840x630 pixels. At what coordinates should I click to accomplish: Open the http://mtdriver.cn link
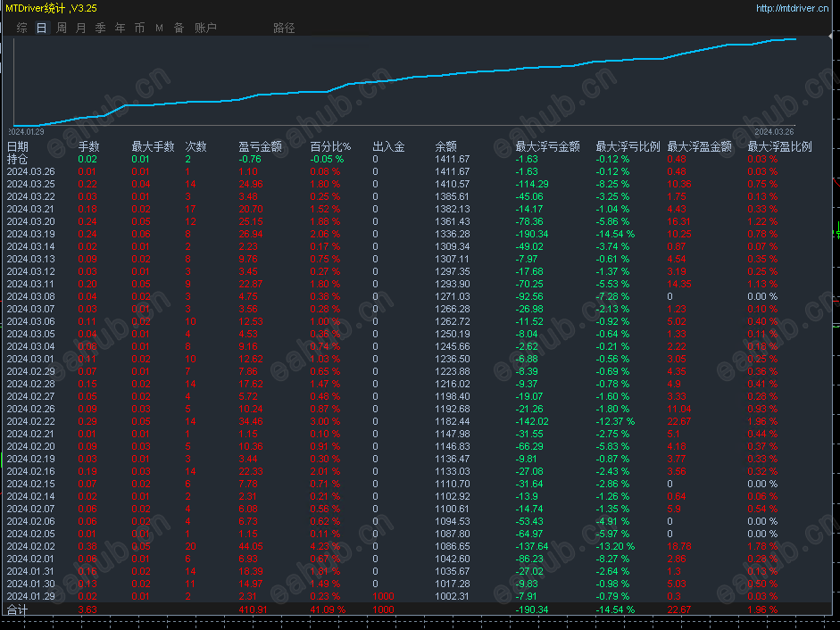tap(793, 8)
